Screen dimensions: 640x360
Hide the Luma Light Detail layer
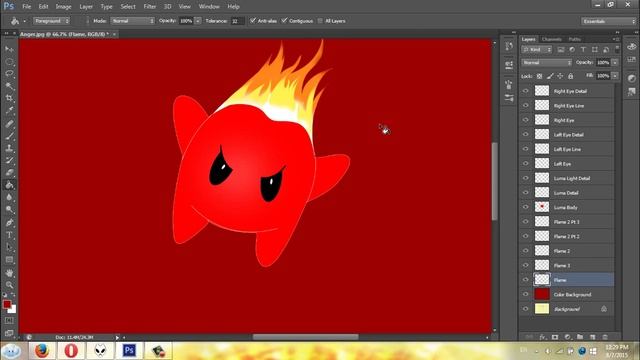(x=526, y=178)
